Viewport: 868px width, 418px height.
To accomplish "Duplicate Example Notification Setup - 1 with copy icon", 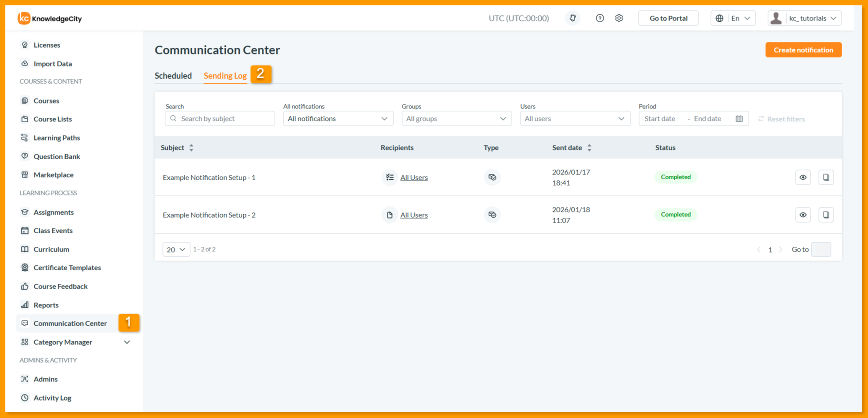I will click(826, 178).
